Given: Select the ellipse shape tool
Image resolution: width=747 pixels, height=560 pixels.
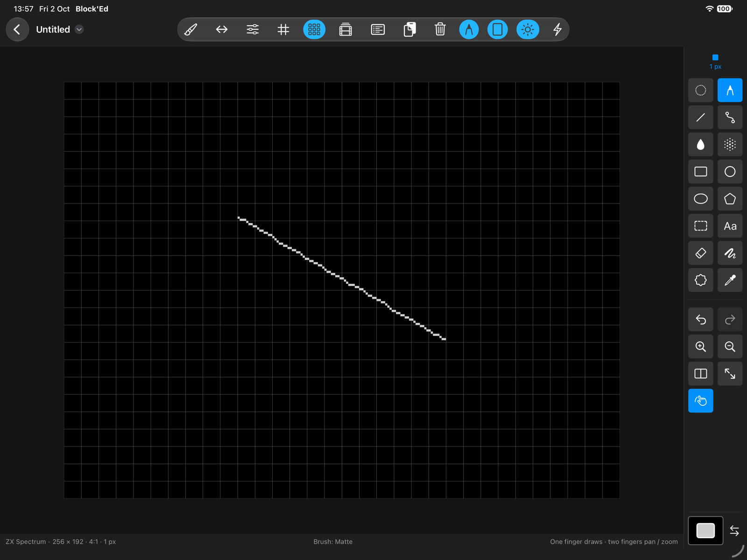Looking at the screenshot, I should [x=701, y=199].
